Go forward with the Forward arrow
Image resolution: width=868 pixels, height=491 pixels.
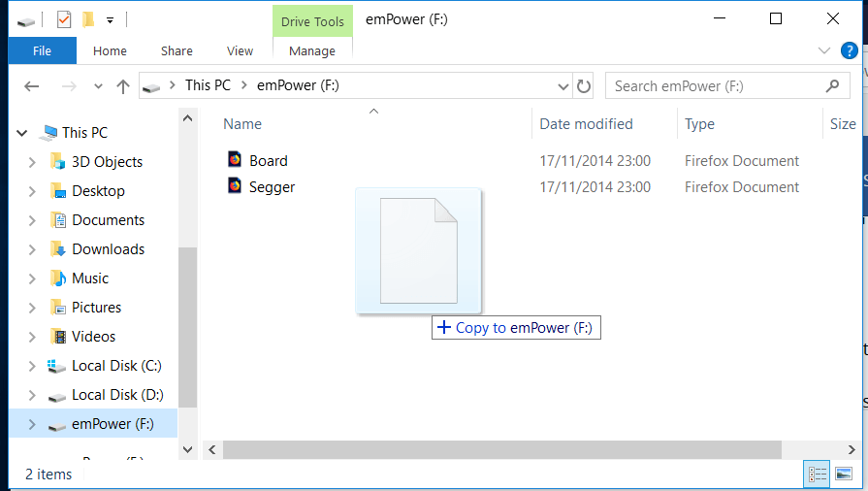click(69, 86)
